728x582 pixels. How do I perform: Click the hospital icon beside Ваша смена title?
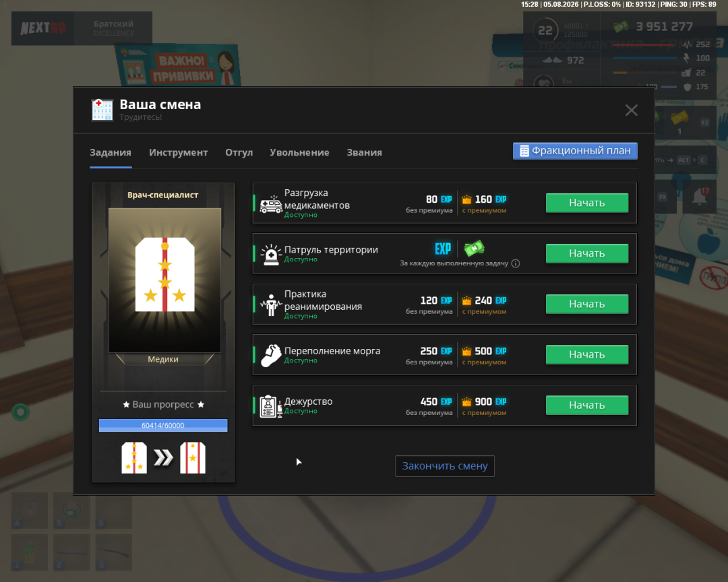coord(102,110)
